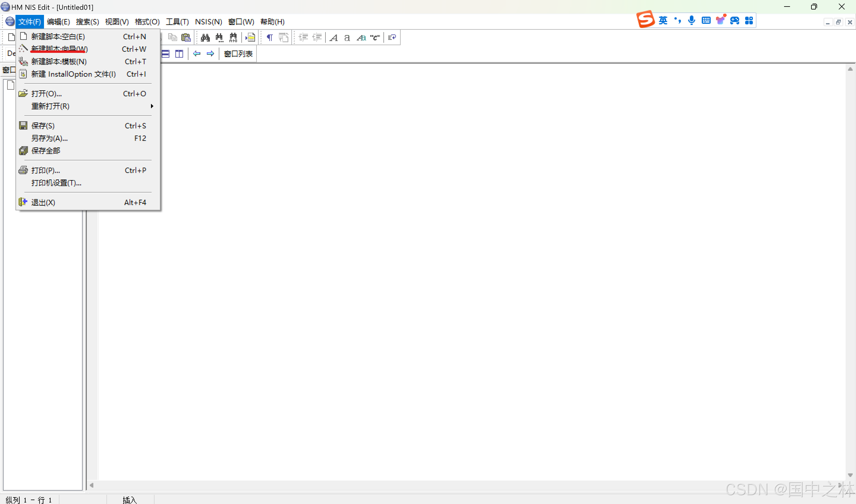Choose 新建脚本:向导(W) from File menu
The height and width of the screenshot is (504, 856).
click(59, 49)
